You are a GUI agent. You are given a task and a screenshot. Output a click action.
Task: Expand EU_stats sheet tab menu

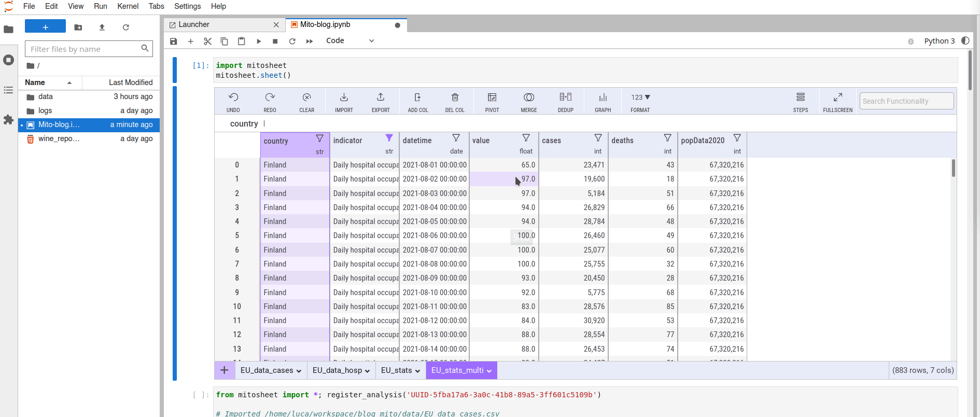[417, 371]
